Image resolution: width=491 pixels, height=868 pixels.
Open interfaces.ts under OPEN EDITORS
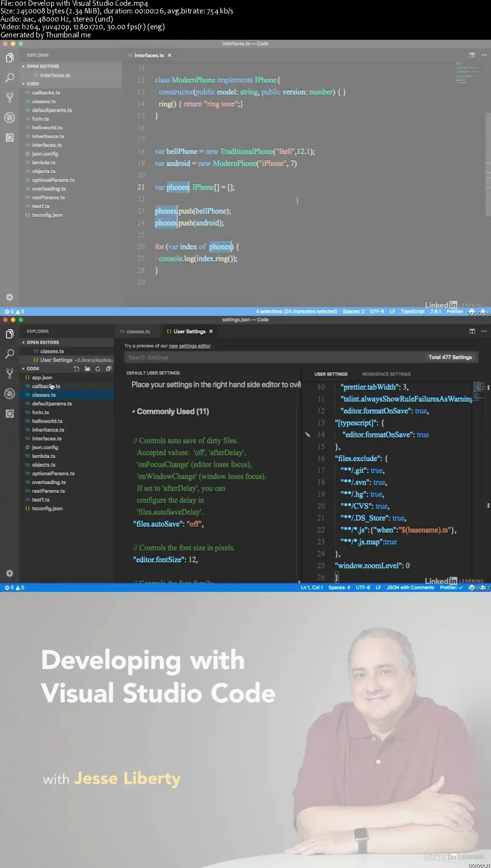55,75
